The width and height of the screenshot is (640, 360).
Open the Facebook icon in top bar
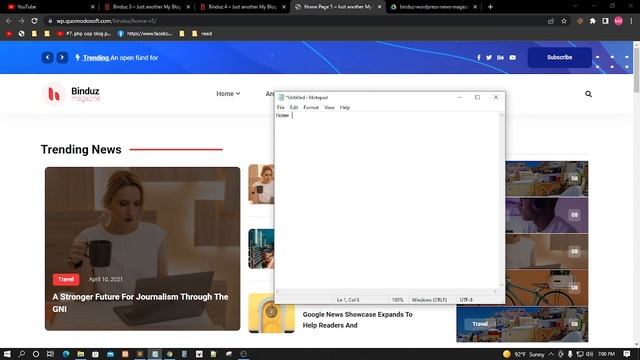coord(478,58)
